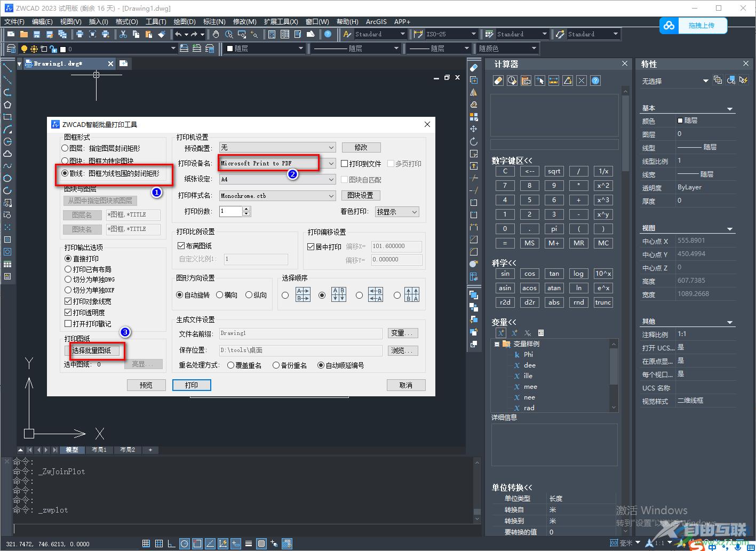Viewport: 756px width, 551px height.
Task: Click the 图块设置 button
Action: [361, 196]
